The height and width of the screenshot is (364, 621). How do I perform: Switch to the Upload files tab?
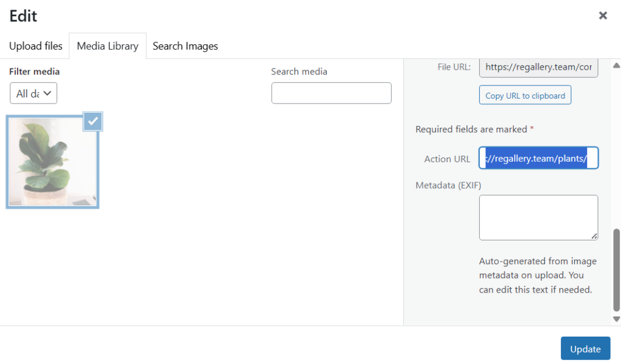[x=36, y=46]
